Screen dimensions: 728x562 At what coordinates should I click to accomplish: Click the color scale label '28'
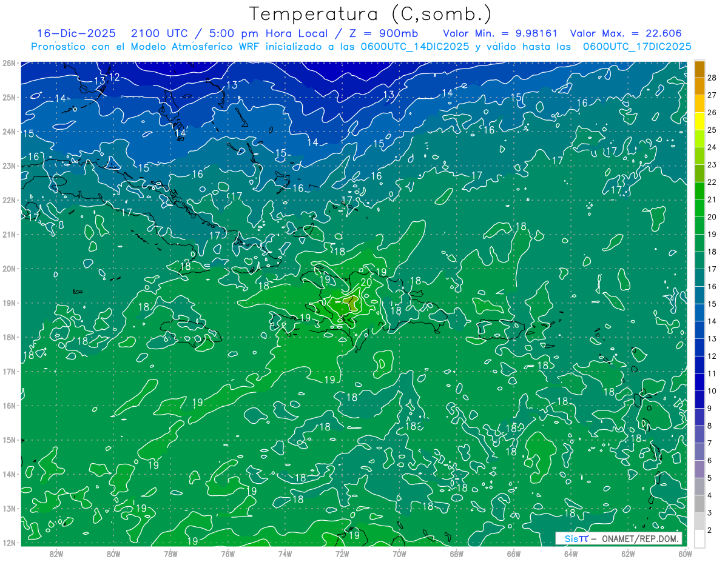[x=712, y=78]
